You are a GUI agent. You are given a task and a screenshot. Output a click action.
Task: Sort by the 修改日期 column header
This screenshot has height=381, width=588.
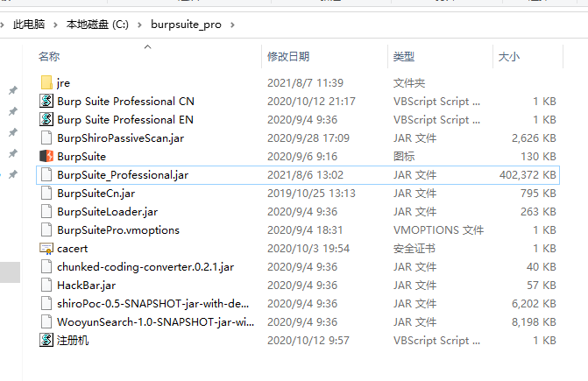pyautogui.click(x=288, y=57)
